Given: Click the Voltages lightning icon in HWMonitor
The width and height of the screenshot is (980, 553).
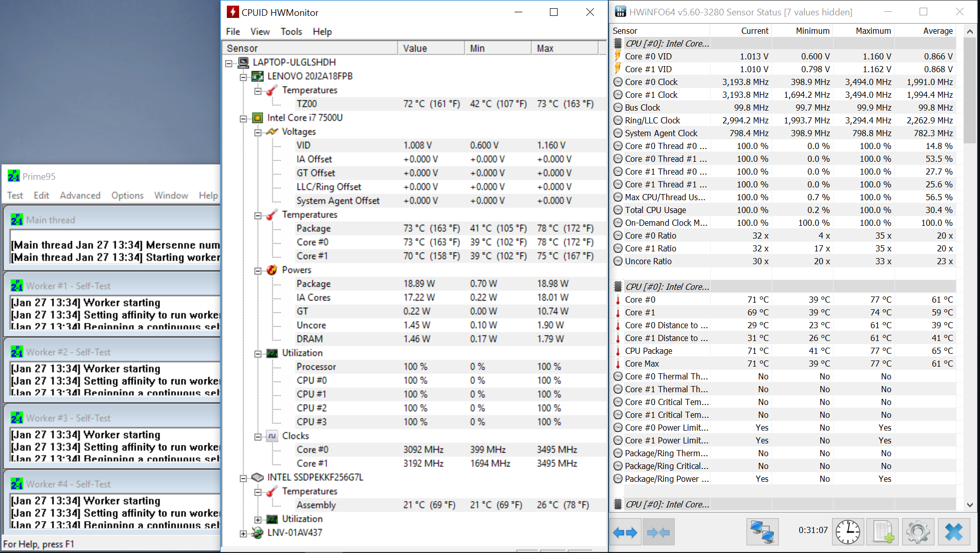Looking at the screenshot, I should 272,132.
